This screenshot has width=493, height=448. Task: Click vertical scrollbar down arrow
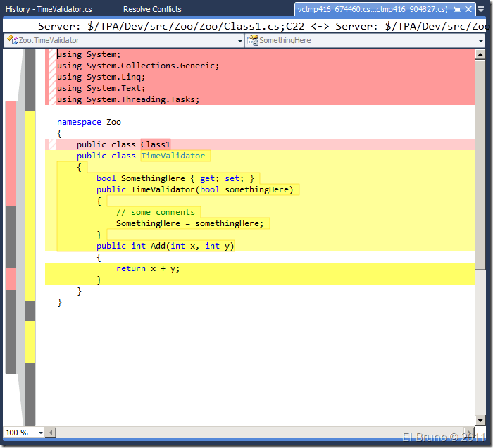point(480,421)
